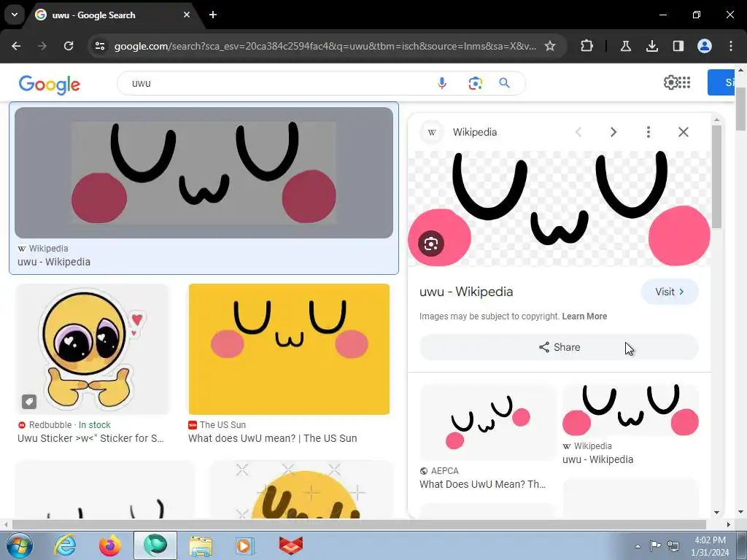Select the uwu - Google Search tab
Screen dimensions: 747x560
[x=112, y=15]
